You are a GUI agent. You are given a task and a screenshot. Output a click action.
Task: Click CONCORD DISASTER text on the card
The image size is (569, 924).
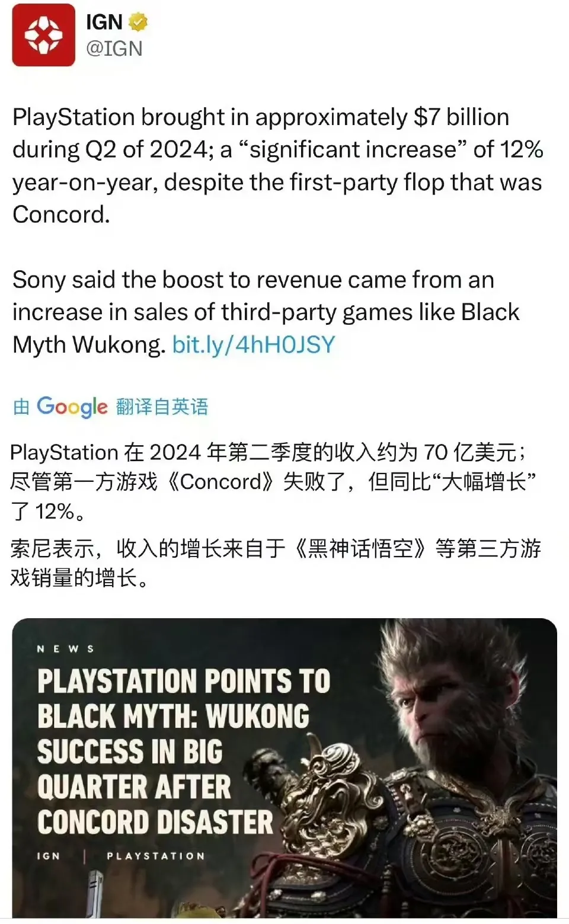[155, 823]
